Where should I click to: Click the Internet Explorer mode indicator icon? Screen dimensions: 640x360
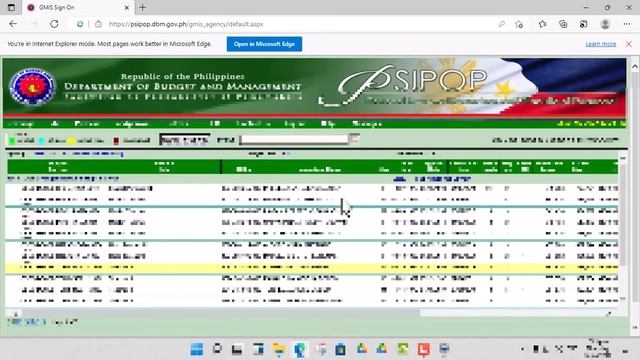[x=80, y=24]
